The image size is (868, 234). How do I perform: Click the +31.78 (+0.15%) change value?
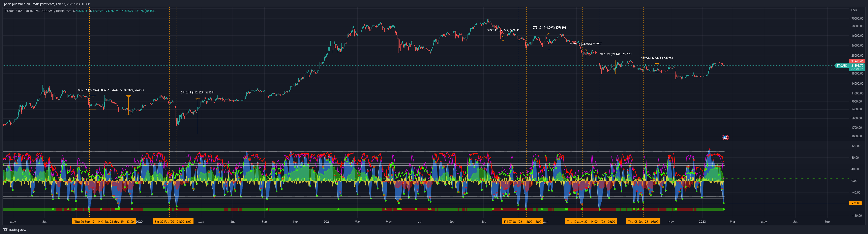click(145, 11)
